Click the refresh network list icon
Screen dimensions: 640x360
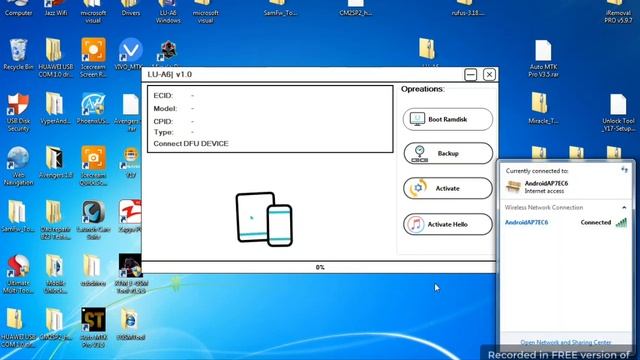[x=624, y=170]
